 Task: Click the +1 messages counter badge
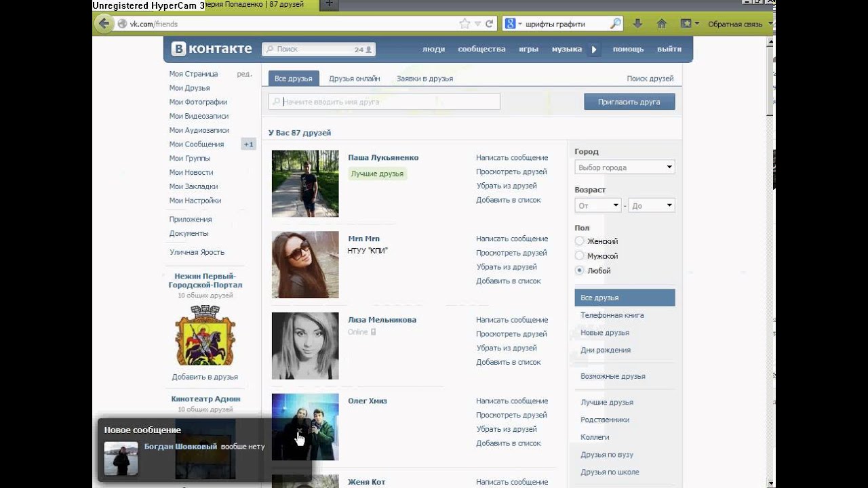point(249,144)
